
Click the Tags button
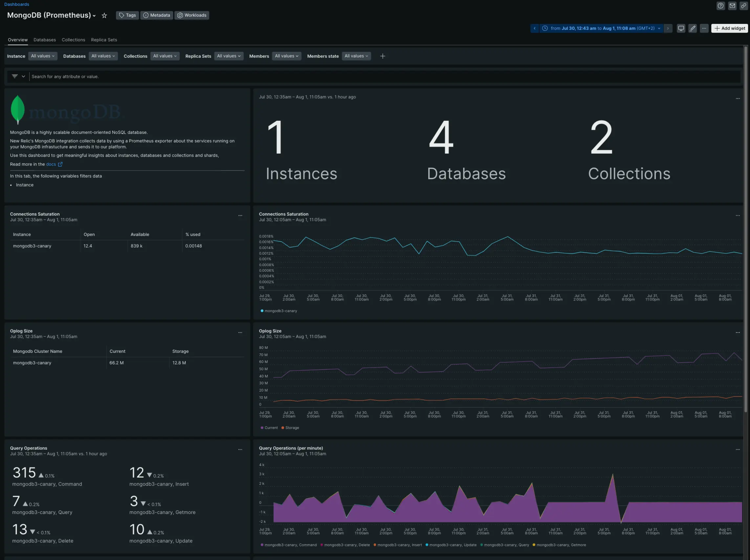click(x=127, y=15)
